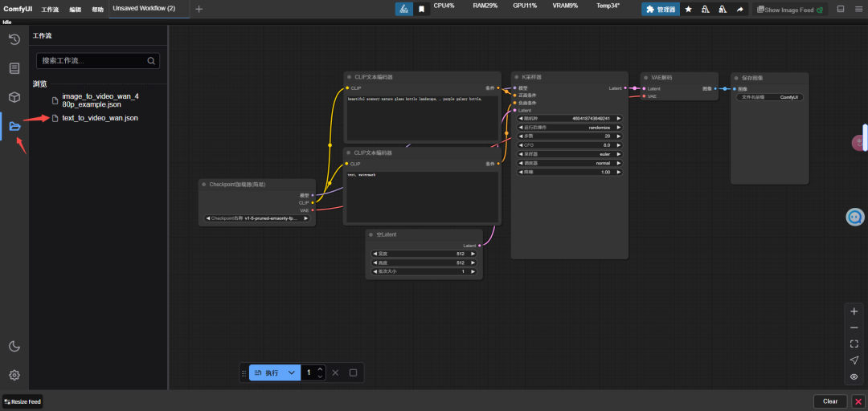Screen dimensions: 868x411
Task: Click the zoom in plus icon
Action: tap(854, 311)
